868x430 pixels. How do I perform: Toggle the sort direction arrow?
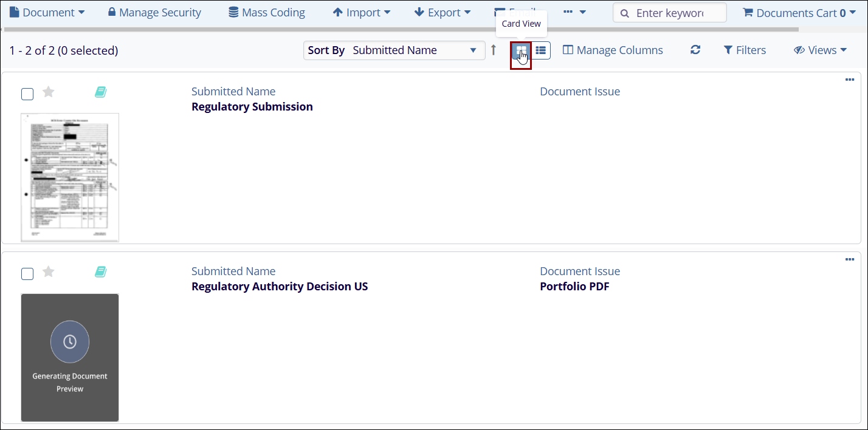(x=494, y=50)
